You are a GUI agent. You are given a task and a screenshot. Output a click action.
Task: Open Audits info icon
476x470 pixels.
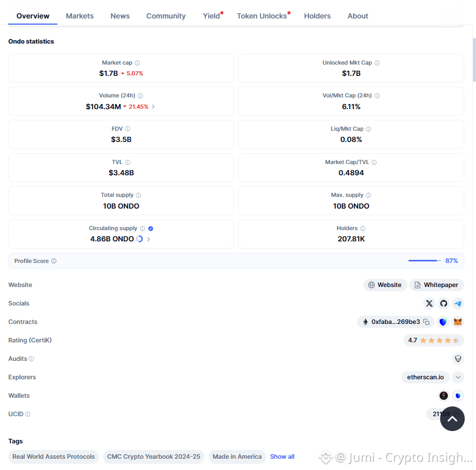pos(31,359)
